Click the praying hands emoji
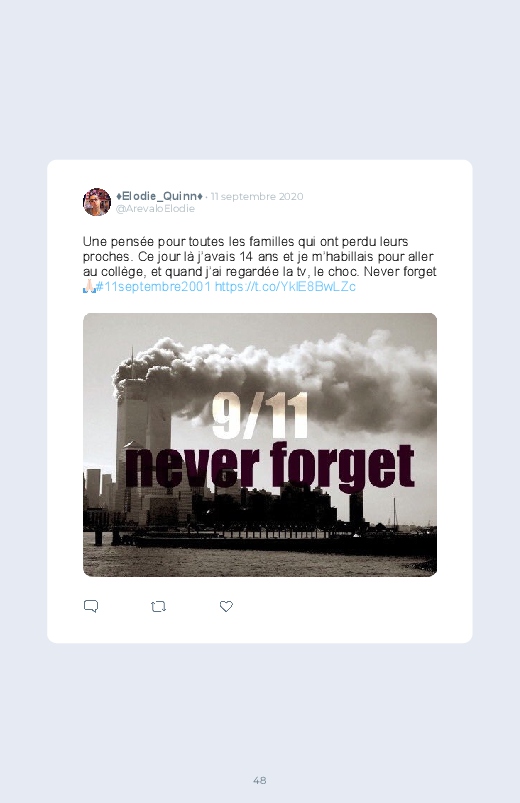Image resolution: width=520 pixels, height=803 pixels. [x=89, y=286]
